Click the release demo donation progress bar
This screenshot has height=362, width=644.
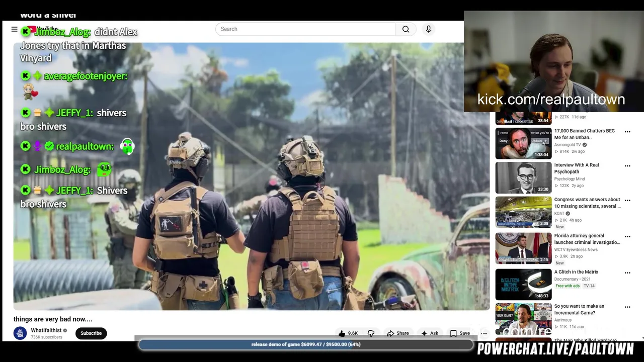click(306, 344)
